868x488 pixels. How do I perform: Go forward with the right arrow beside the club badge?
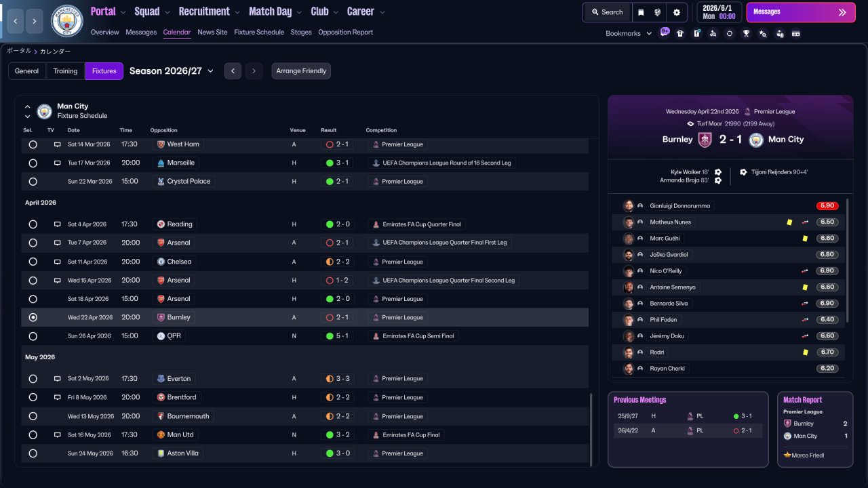tap(35, 21)
